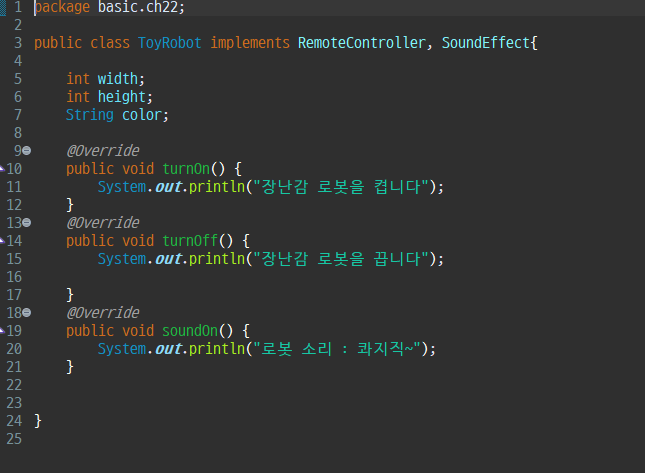Click the color field name

(x=142, y=115)
